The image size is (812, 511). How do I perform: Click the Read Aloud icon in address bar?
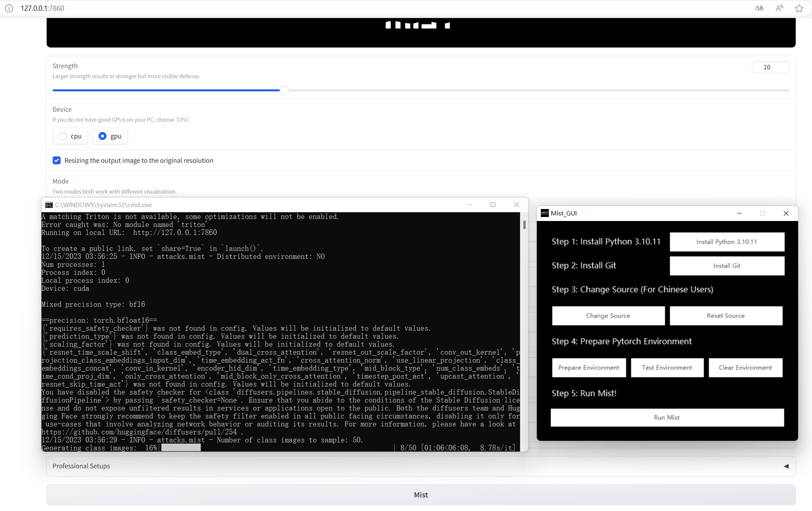tap(779, 8)
